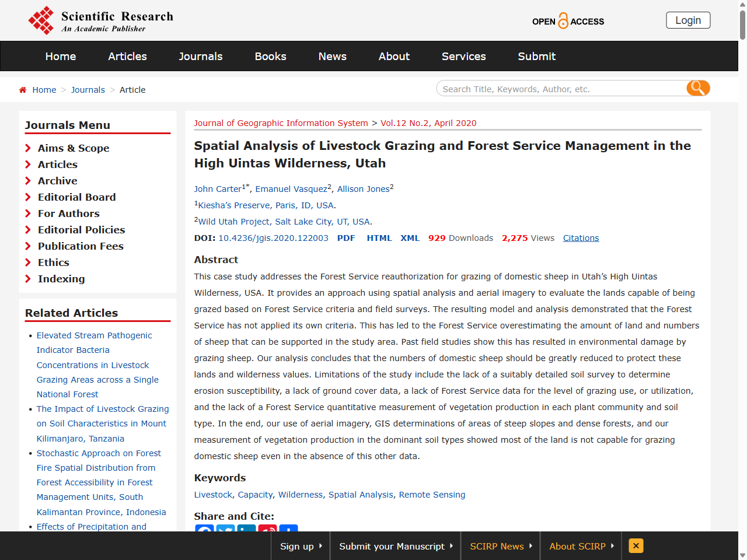Open the Journals menu in the navigation bar
Screen dimensions: 747x560
coord(200,56)
